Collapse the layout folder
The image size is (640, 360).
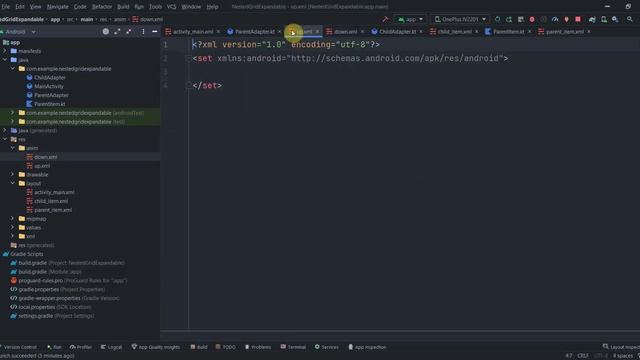click(x=13, y=183)
